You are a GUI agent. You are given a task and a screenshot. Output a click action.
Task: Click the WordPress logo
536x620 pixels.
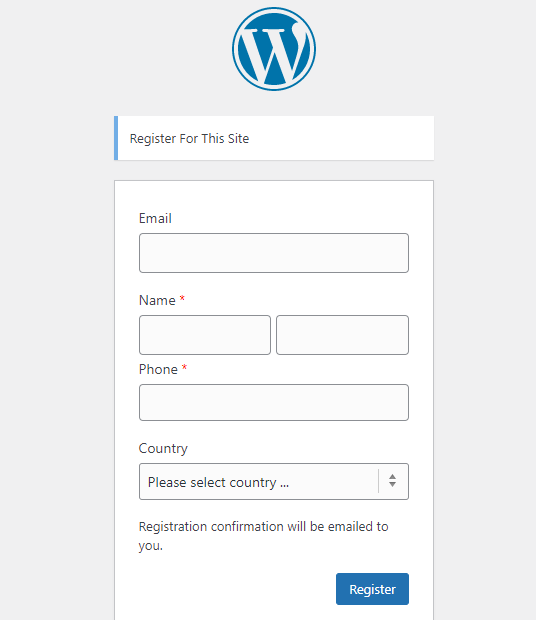click(x=274, y=49)
